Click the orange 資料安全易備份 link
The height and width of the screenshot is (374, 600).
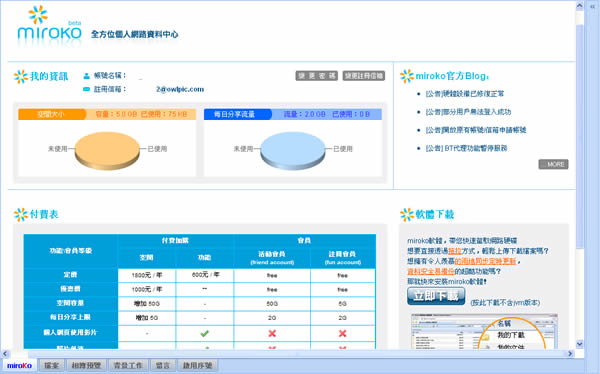coord(431,271)
